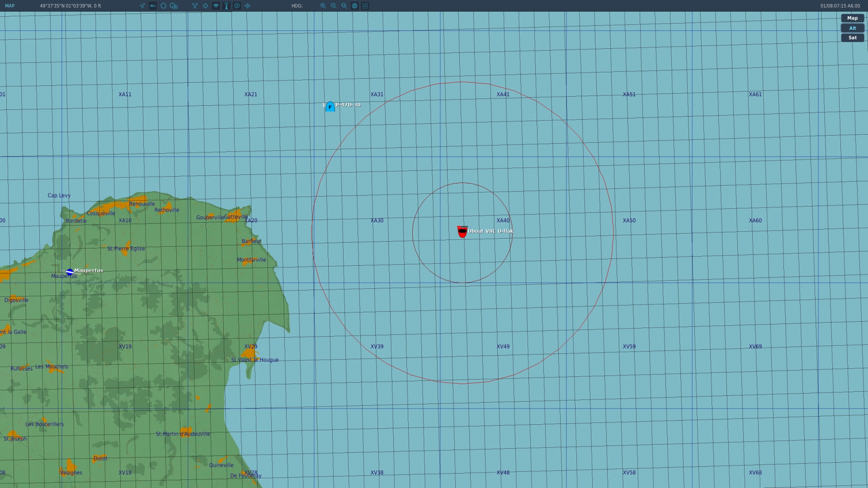Click the Valognes town label
The image size is (868, 488).
click(71, 473)
